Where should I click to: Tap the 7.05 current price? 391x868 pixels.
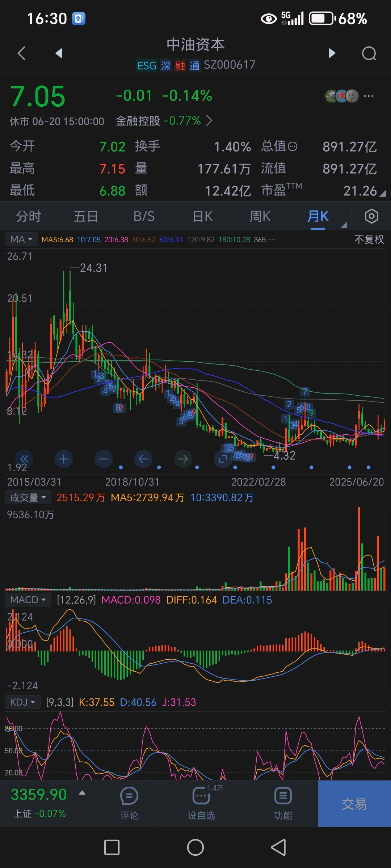(38, 97)
